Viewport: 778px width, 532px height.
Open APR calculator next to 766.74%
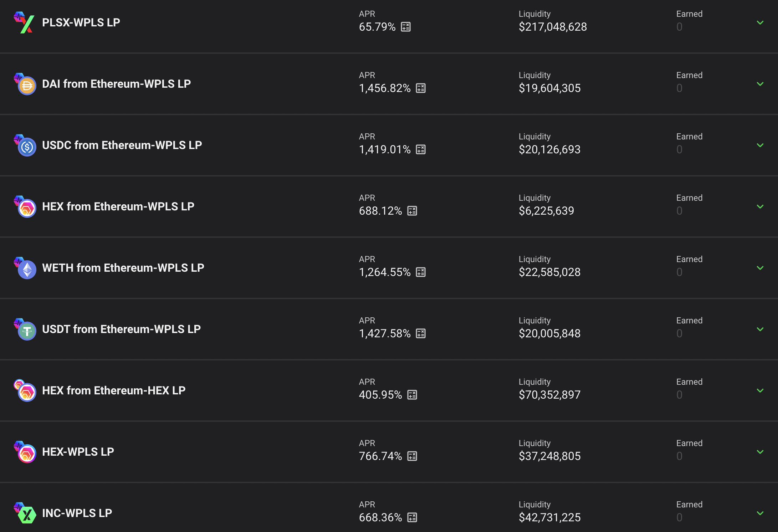coord(412,456)
